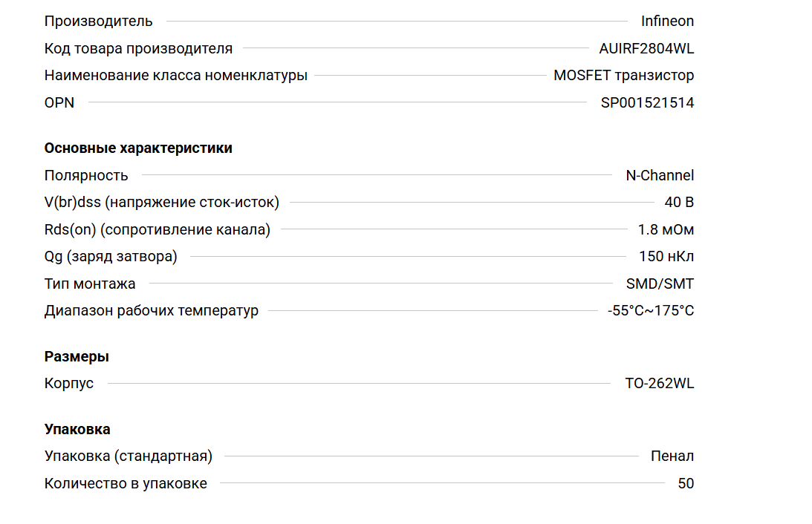Click the 150 нКл gate charge value

666,257
